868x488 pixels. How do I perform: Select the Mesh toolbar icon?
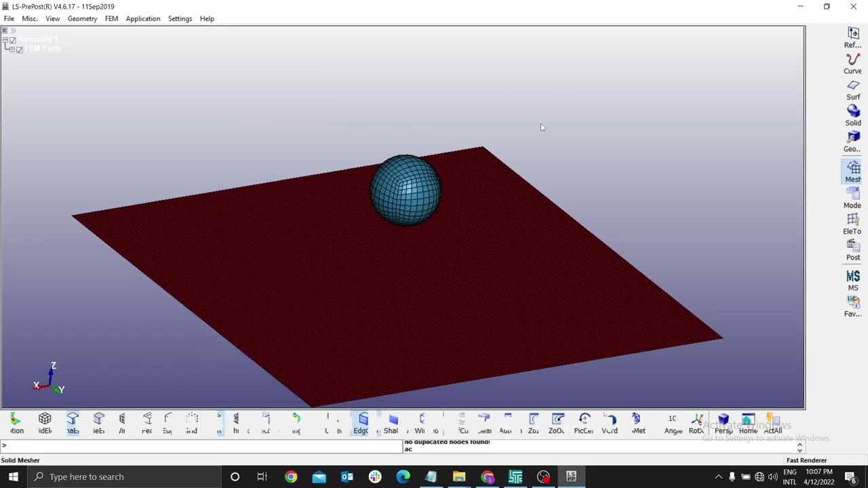pos(853,171)
